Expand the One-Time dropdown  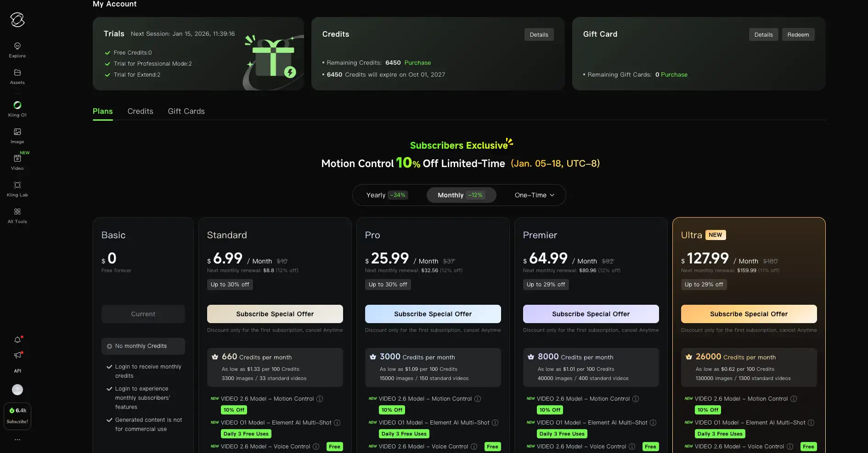coord(534,195)
